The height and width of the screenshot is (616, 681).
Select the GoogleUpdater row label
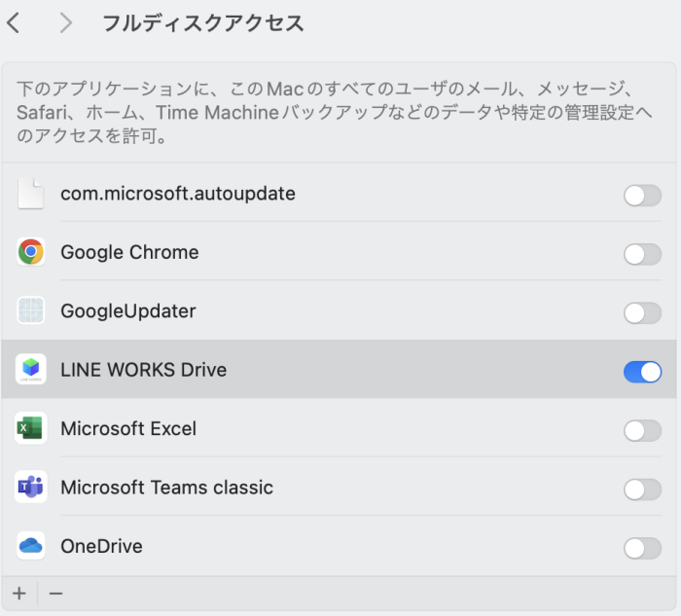point(128,311)
